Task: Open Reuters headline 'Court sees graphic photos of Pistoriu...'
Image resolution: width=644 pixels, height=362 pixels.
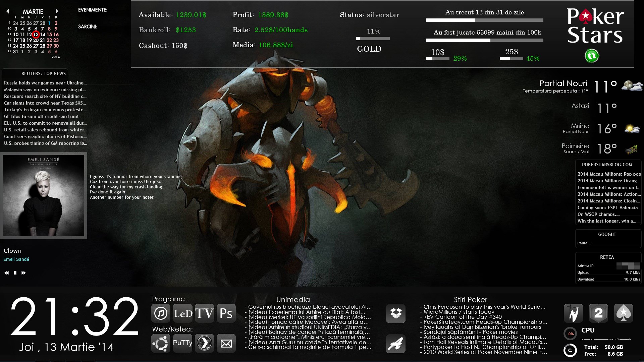Action: click(45, 136)
